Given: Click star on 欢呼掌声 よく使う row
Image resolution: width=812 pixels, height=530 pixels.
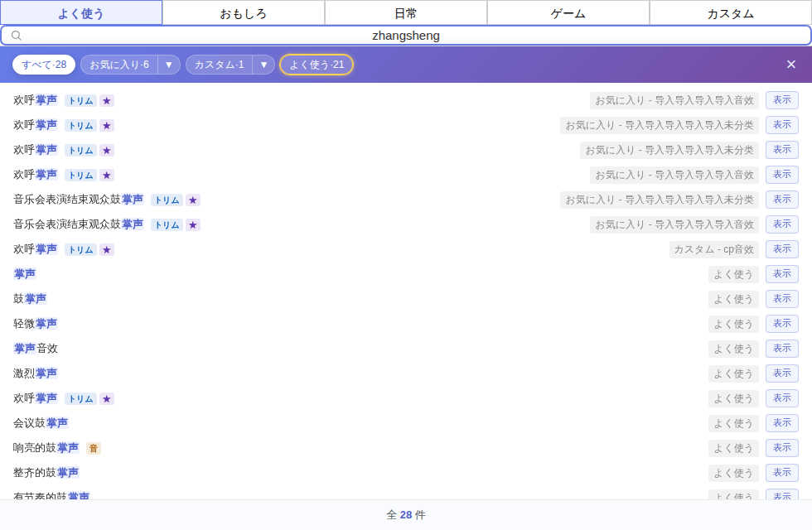Looking at the screenshot, I should pyautogui.click(x=107, y=398).
